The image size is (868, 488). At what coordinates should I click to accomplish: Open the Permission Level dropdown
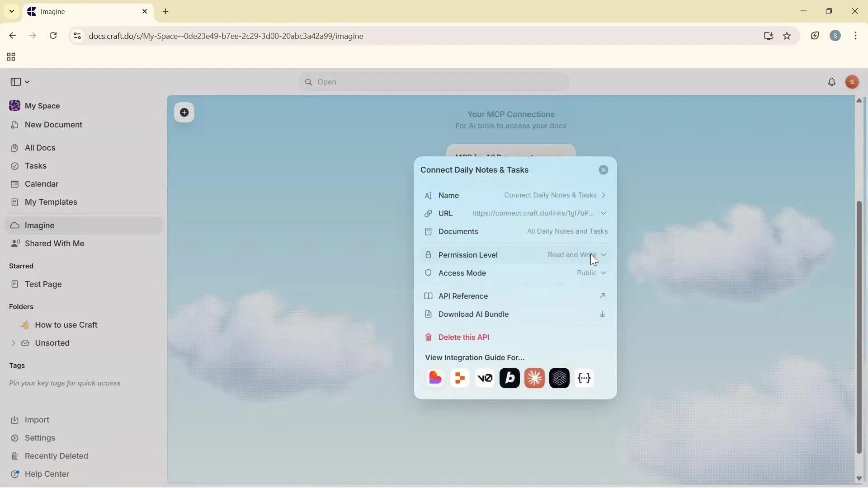click(603, 254)
